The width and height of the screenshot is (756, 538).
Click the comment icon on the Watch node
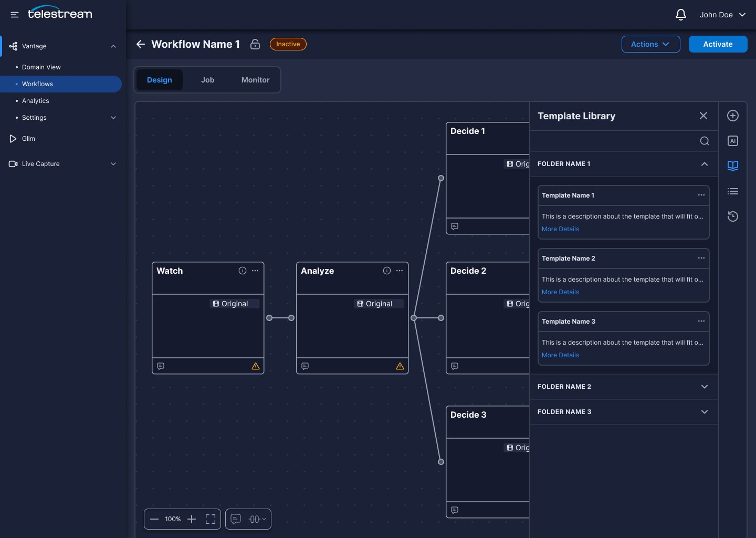pyautogui.click(x=161, y=366)
